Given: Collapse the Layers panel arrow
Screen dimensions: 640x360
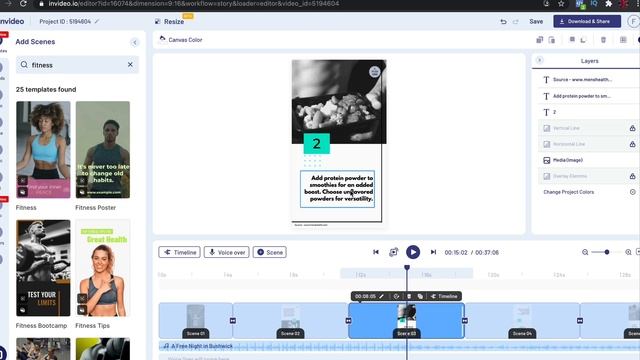Looking at the screenshot, I should (539, 60).
